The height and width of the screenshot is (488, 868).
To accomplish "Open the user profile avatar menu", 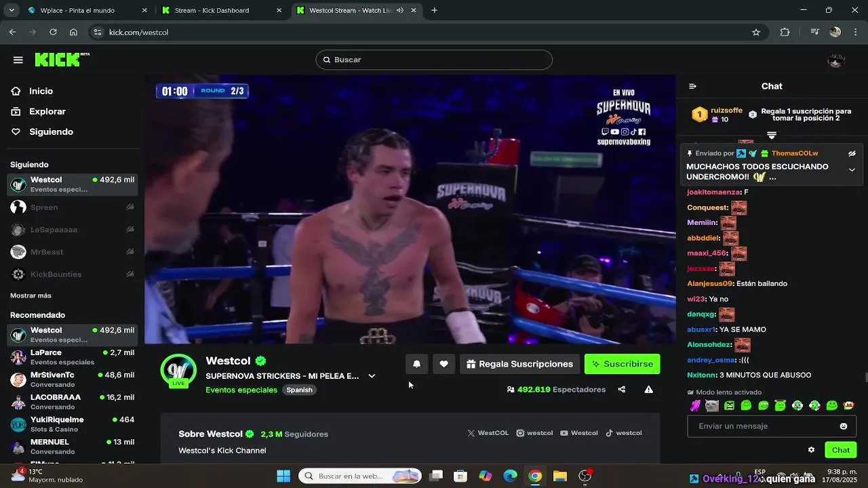I will tap(836, 60).
